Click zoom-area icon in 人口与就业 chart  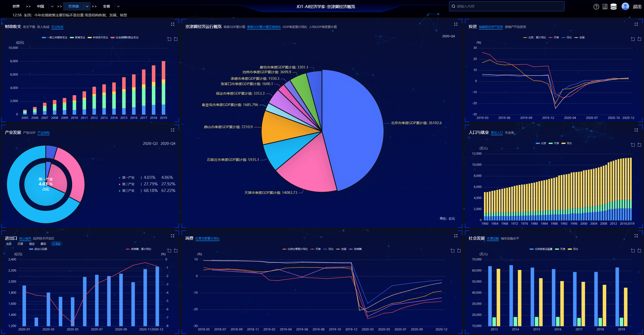point(633,145)
